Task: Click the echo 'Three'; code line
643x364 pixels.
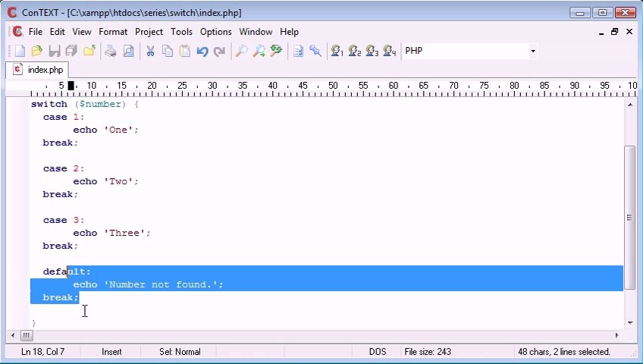Action: pyautogui.click(x=111, y=234)
